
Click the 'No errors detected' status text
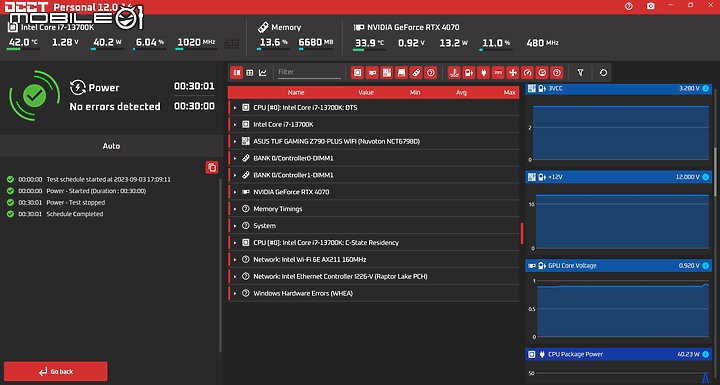pos(115,107)
